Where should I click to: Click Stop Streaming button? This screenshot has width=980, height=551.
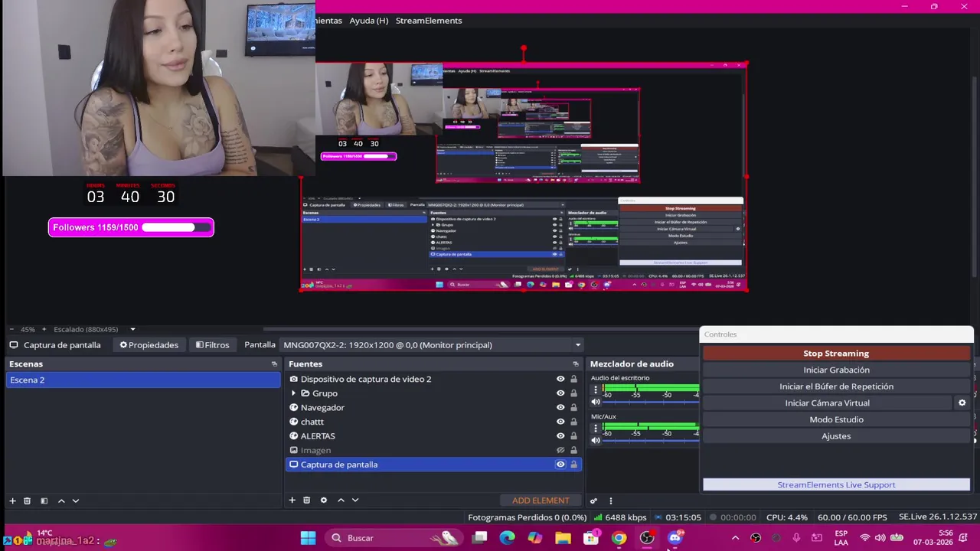pyautogui.click(x=836, y=354)
